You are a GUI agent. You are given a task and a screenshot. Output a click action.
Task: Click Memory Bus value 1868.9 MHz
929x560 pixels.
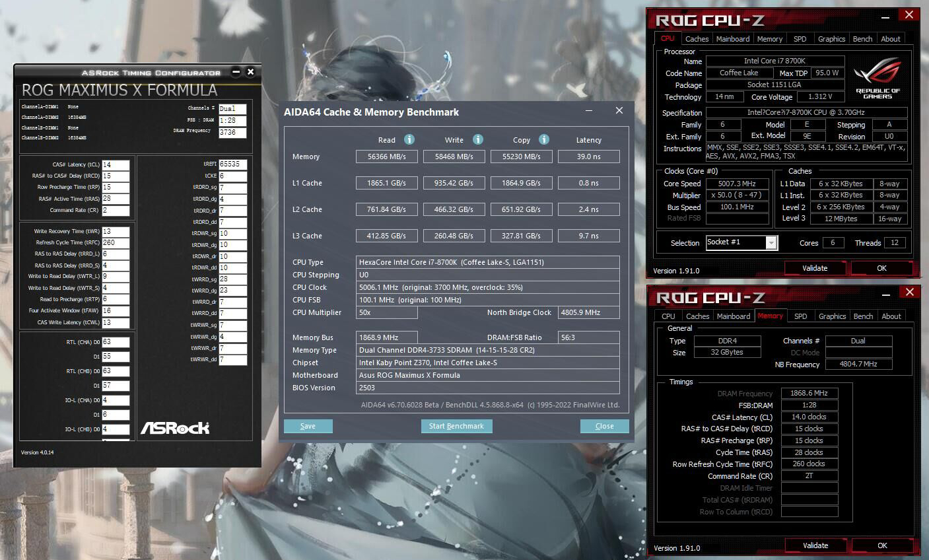pyautogui.click(x=387, y=337)
